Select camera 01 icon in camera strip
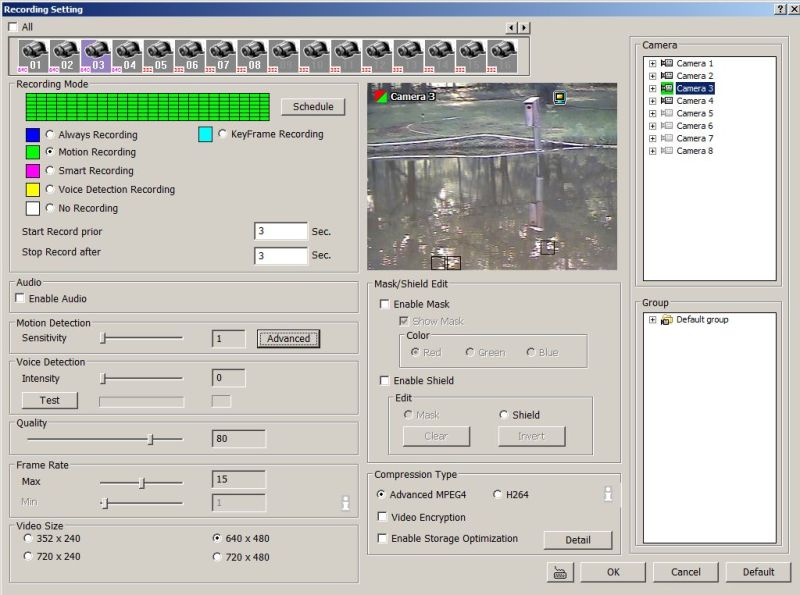The height and width of the screenshot is (595, 800). (36, 54)
